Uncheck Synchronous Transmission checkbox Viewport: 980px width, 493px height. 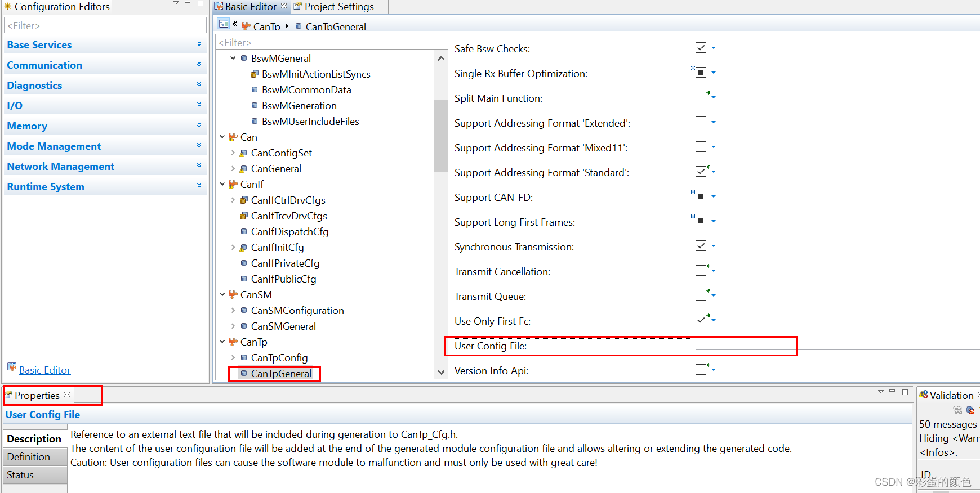click(x=701, y=246)
